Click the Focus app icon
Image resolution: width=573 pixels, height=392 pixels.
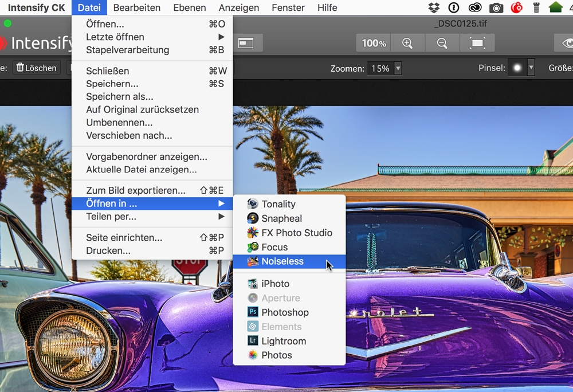(253, 247)
